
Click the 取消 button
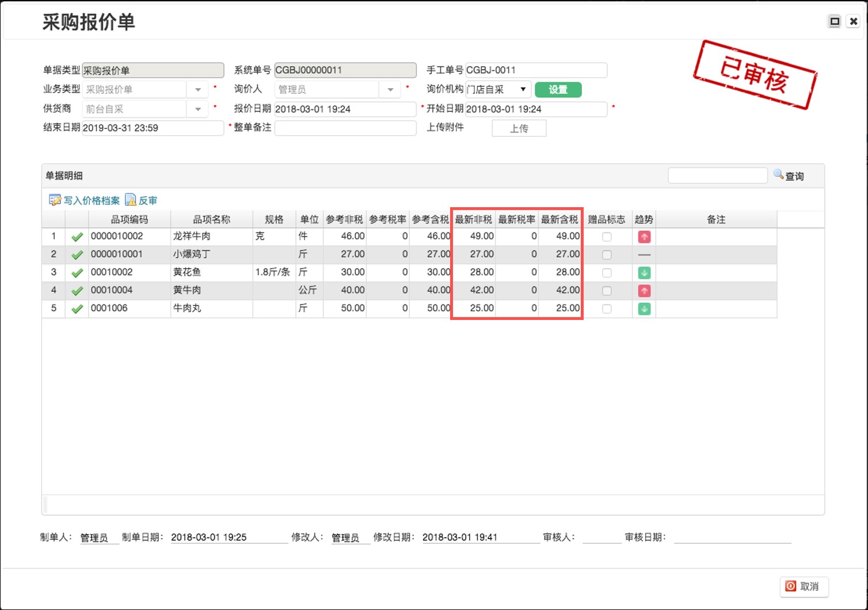[804, 586]
